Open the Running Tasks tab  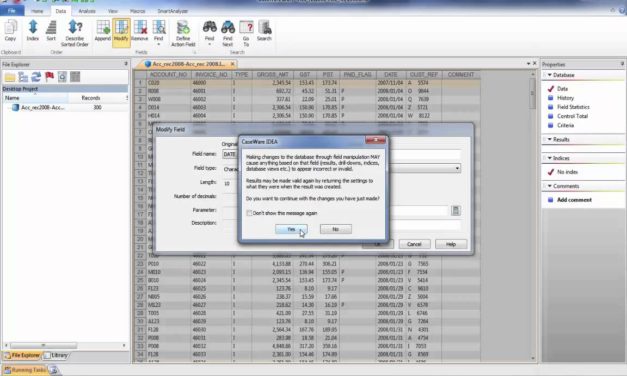tap(25, 370)
